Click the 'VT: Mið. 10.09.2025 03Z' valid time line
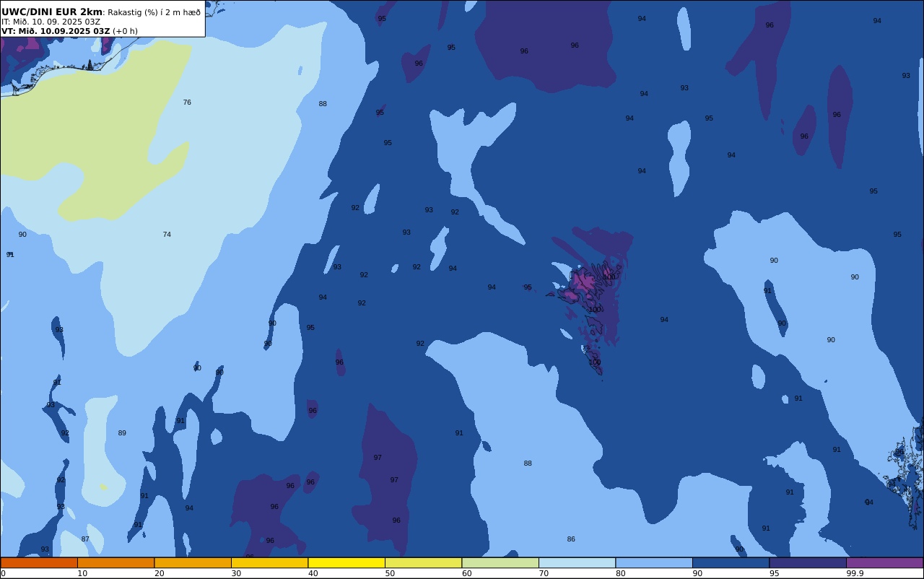Viewport: 924px width, 579px height. click(x=56, y=31)
